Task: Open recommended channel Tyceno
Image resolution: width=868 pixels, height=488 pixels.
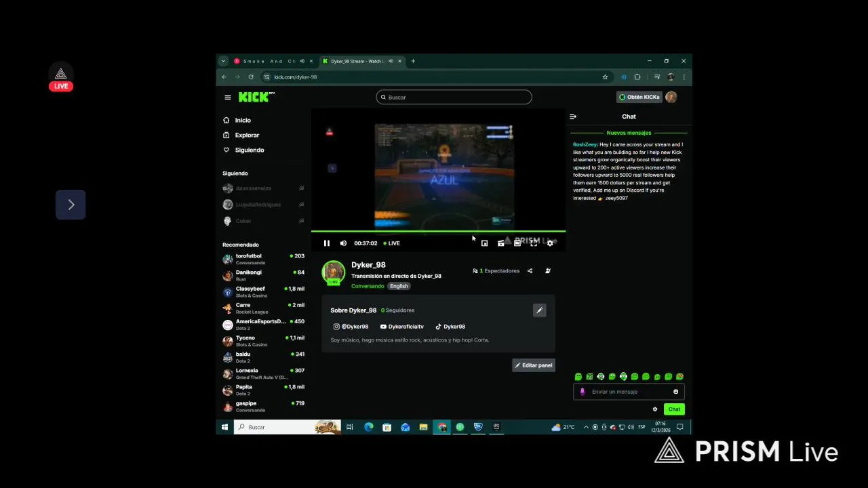Action: 263,341
